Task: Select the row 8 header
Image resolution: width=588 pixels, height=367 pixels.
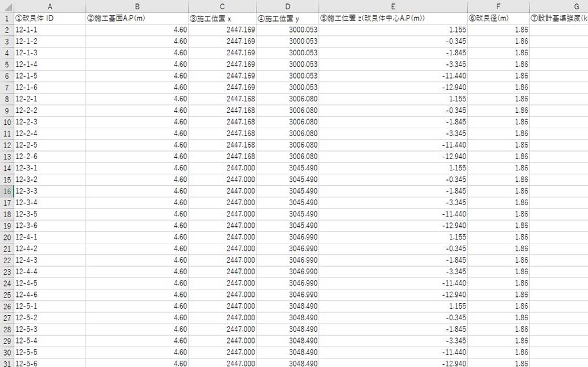Action: [x=7, y=99]
